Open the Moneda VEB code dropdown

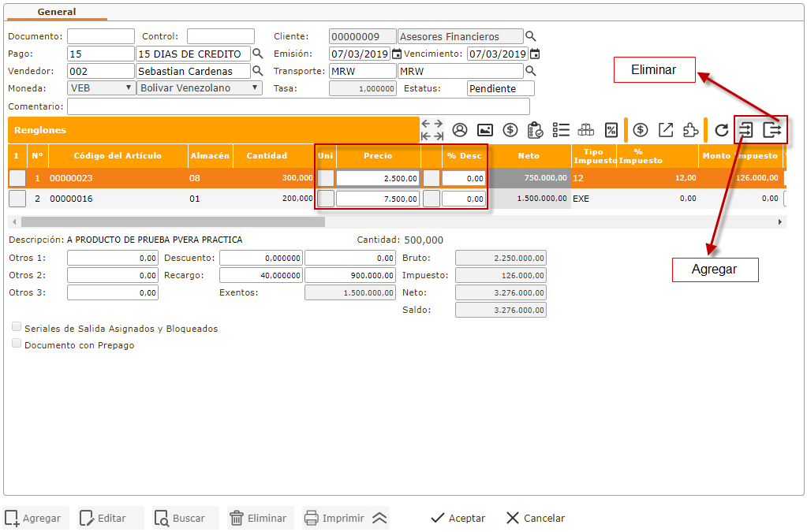pos(101,88)
